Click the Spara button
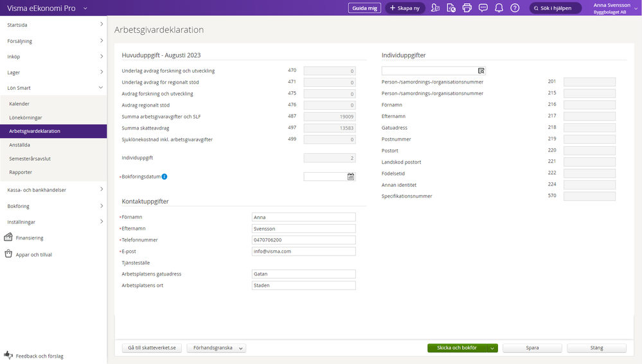642x364 pixels. tap(532, 348)
